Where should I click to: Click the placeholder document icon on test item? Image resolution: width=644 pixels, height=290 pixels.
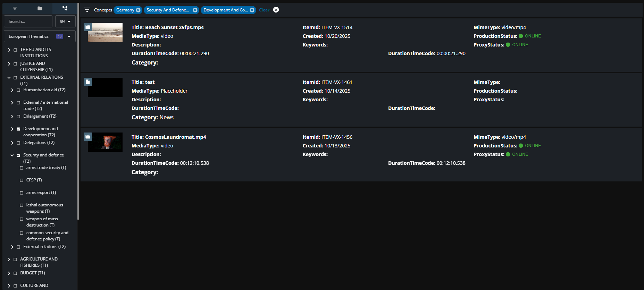tap(88, 82)
